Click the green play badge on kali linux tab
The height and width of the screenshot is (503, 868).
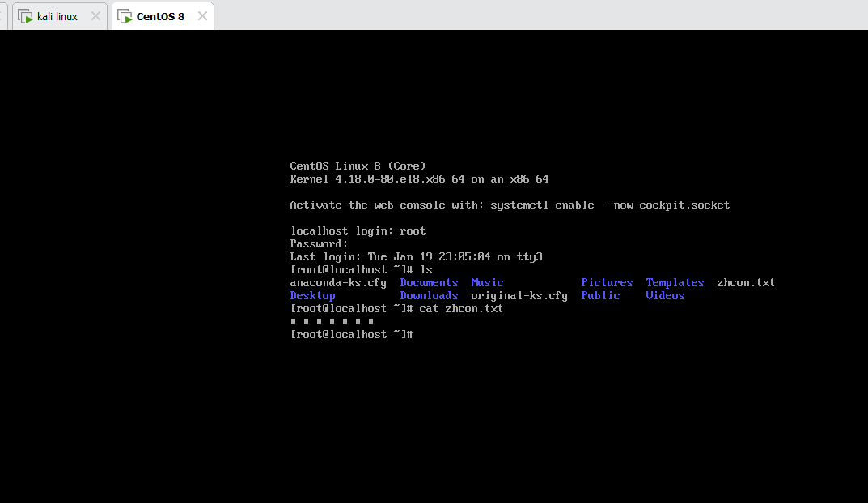tap(28, 19)
